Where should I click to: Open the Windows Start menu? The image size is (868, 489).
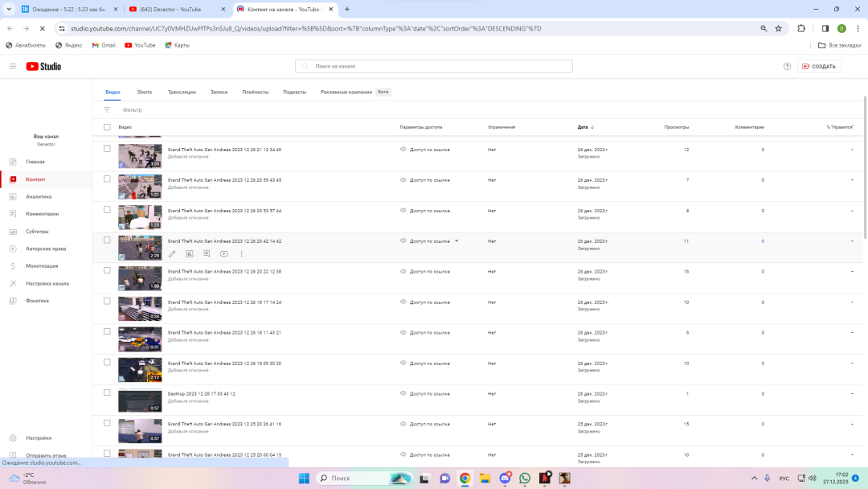[304, 478]
